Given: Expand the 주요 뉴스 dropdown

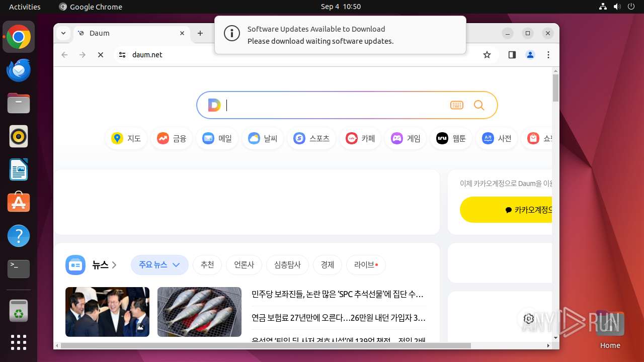Looking at the screenshot, I should [x=159, y=265].
